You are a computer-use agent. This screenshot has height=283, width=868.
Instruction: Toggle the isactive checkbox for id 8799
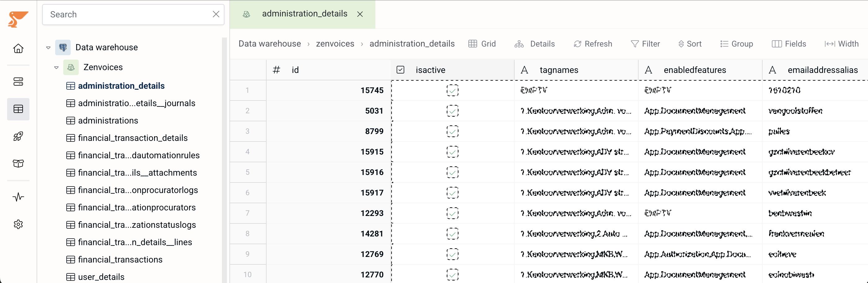point(452,131)
